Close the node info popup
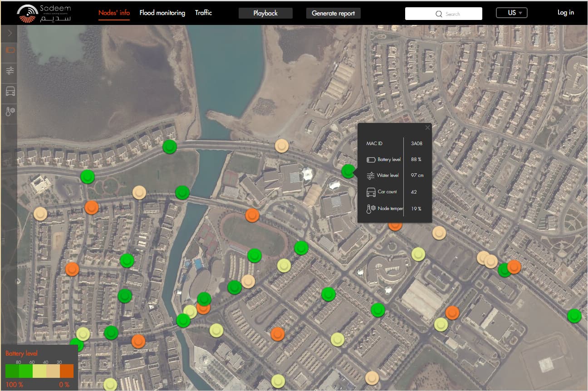The width and height of the screenshot is (588, 391). (427, 128)
